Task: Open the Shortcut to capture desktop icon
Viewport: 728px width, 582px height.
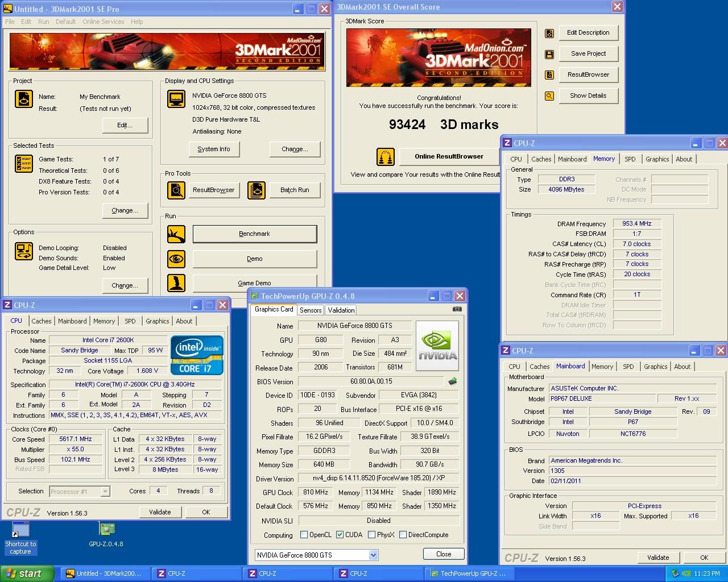Action: point(20,538)
